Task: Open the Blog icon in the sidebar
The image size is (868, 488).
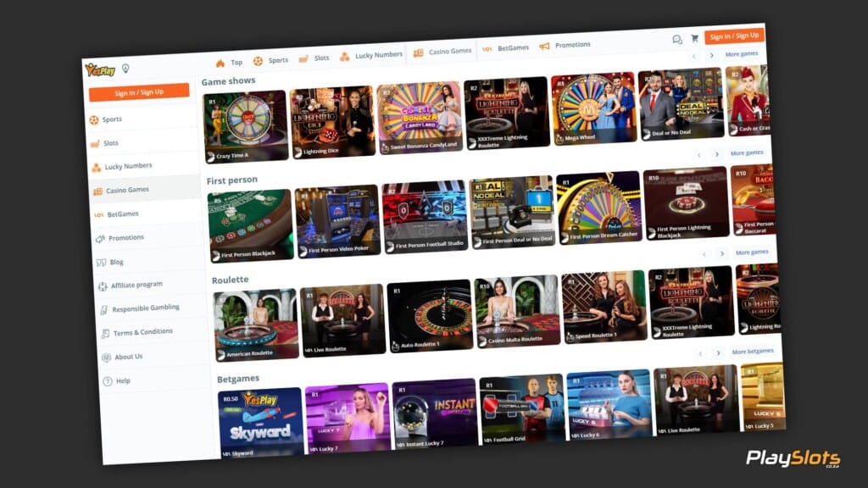Action: click(102, 260)
